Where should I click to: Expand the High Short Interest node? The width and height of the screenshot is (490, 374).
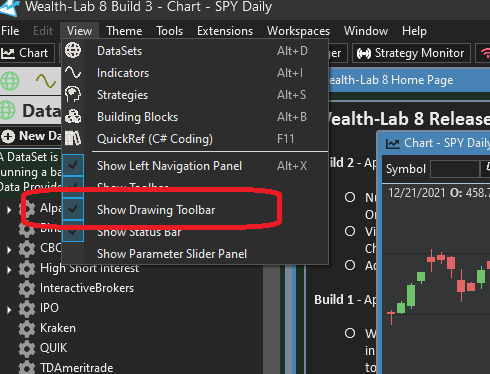click(9, 269)
